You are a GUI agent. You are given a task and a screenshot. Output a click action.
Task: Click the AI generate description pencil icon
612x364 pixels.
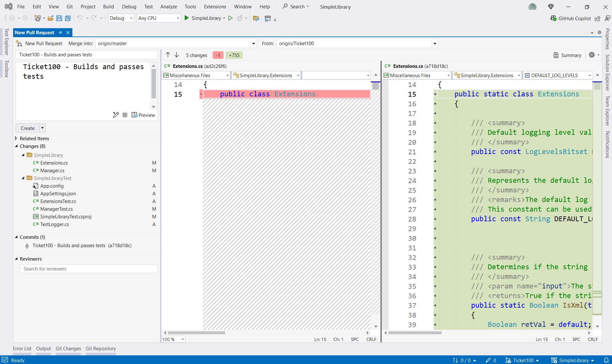[x=116, y=115]
